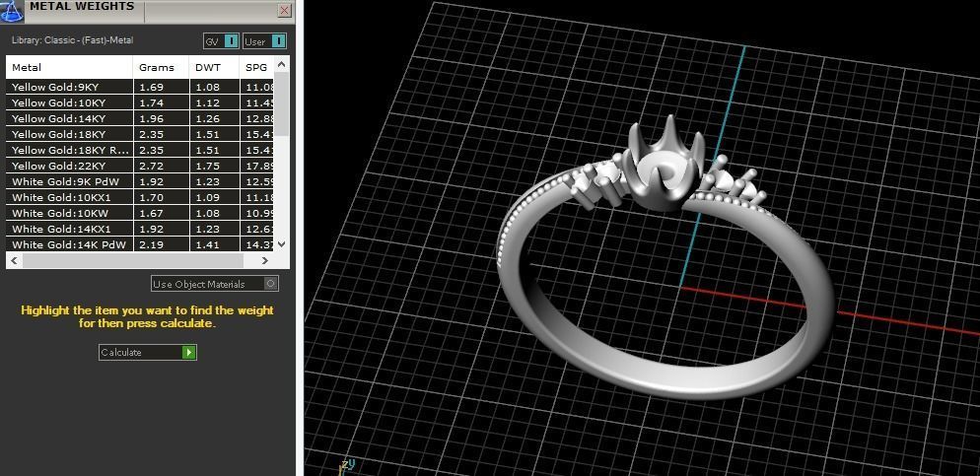
Task: Select the White Gold:14KX1 row
Action: pyautogui.click(x=140, y=229)
